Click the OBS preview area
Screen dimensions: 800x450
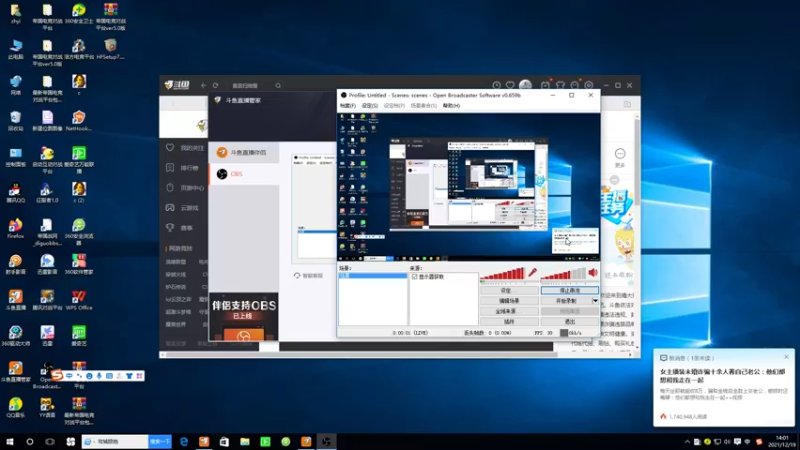[x=468, y=187]
